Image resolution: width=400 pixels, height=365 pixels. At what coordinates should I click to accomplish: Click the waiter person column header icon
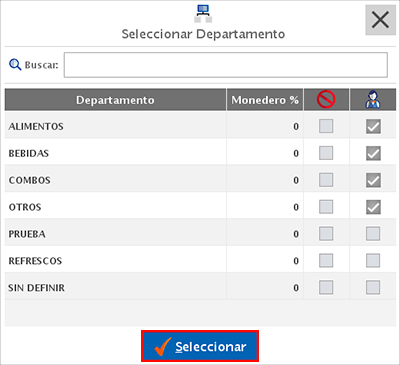[x=373, y=100]
